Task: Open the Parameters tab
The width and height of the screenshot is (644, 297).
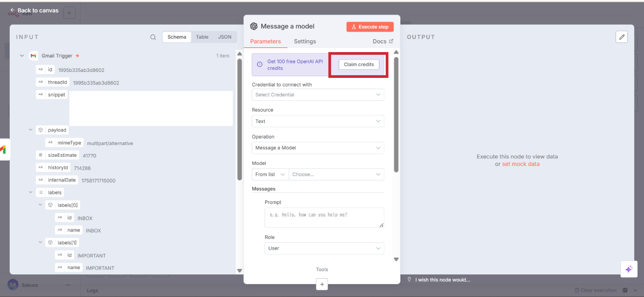Action: pyautogui.click(x=265, y=41)
